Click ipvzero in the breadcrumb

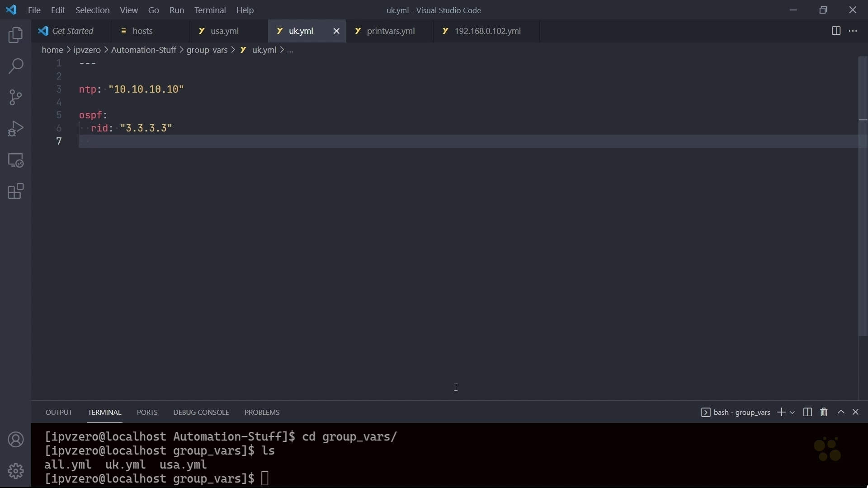pyautogui.click(x=87, y=50)
